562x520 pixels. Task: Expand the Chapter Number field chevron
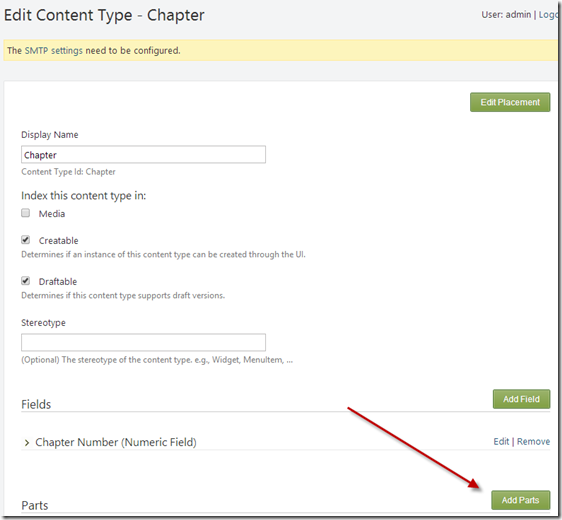pos(27,443)
